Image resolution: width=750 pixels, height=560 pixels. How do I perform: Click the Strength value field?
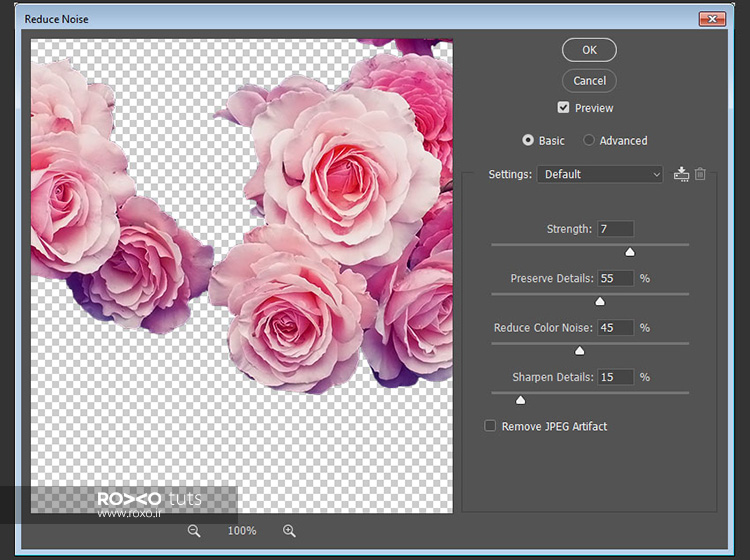[x=616, y=229]
